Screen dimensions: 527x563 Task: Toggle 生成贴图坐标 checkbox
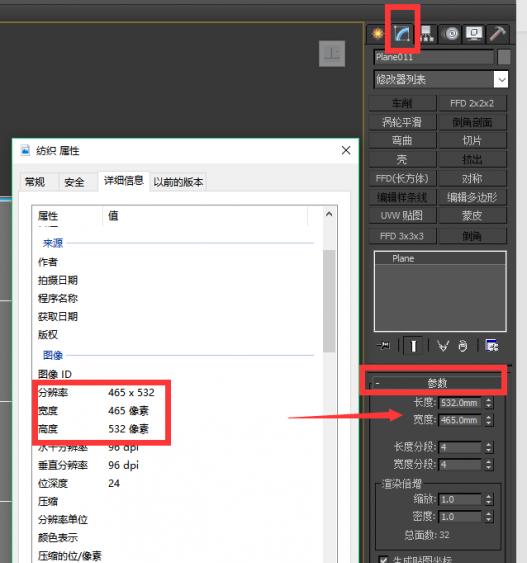[383, 559]
